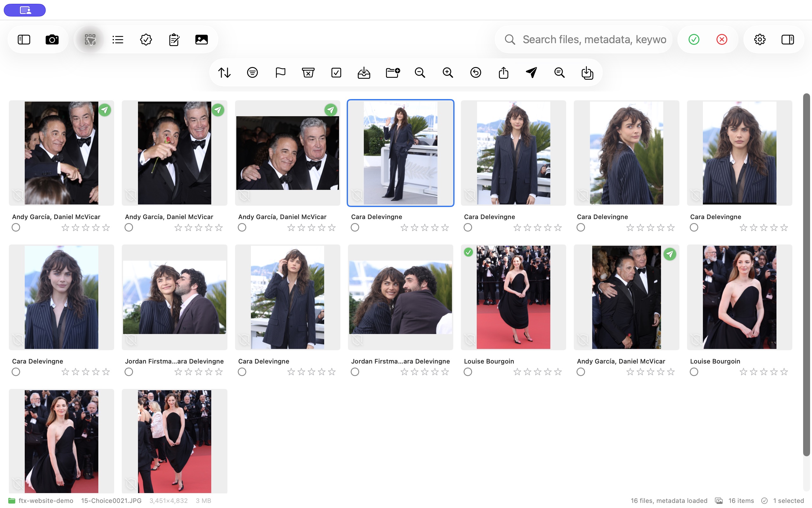Screen dimensions: 812x508
Task: Toggle circle under top-right Cara Delevingne photo
Action: tap(694, 227)
